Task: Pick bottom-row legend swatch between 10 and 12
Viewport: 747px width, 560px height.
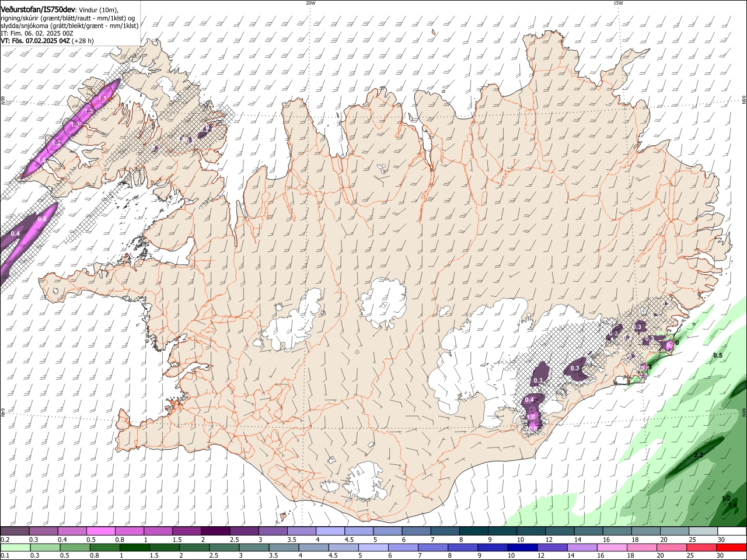Action: pyautogui.click(x=522, y=548)
